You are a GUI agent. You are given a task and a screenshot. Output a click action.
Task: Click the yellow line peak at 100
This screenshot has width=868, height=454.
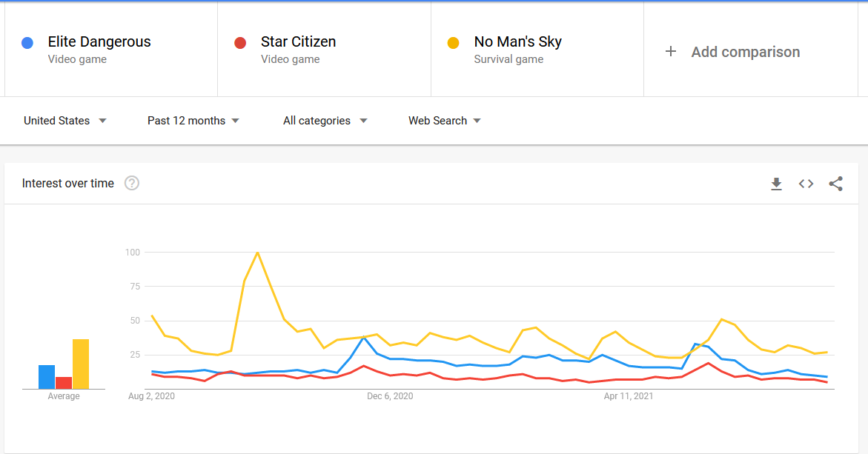(257, 253)
